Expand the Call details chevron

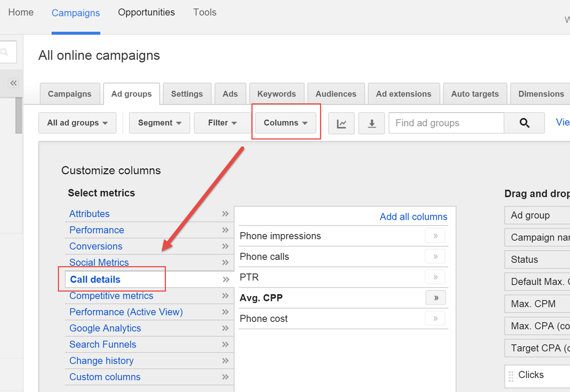pos(226,280)
